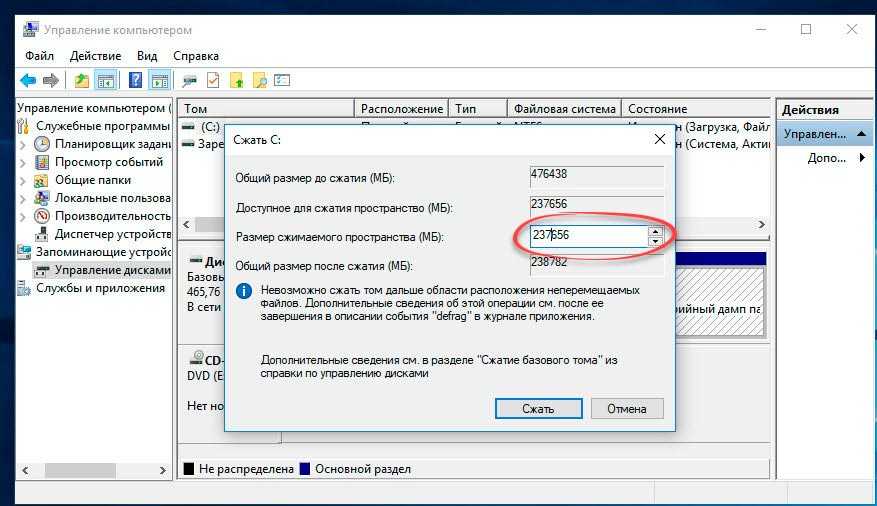
Task: Expand the Производительность node
Action: 23,216
